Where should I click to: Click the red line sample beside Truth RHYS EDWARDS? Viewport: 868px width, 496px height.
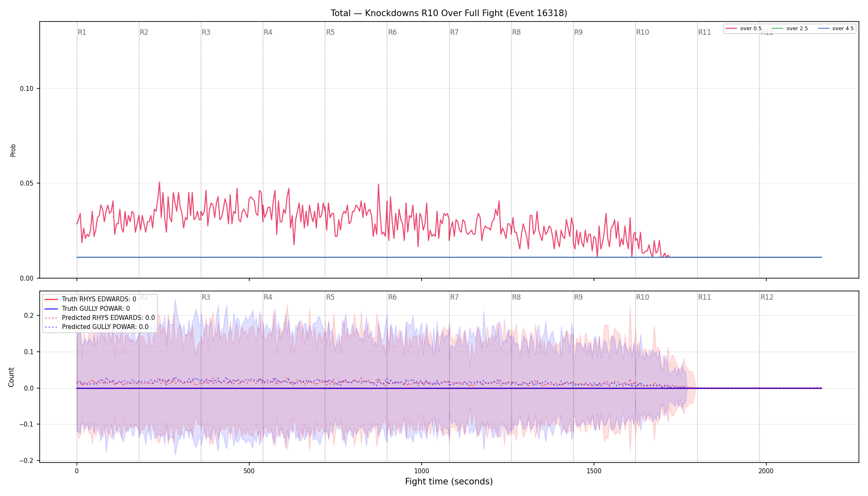click(51, 299)
